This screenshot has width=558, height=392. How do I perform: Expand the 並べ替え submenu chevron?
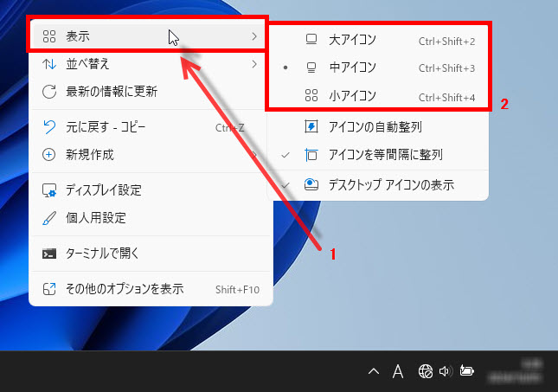(x=253, y=64)
